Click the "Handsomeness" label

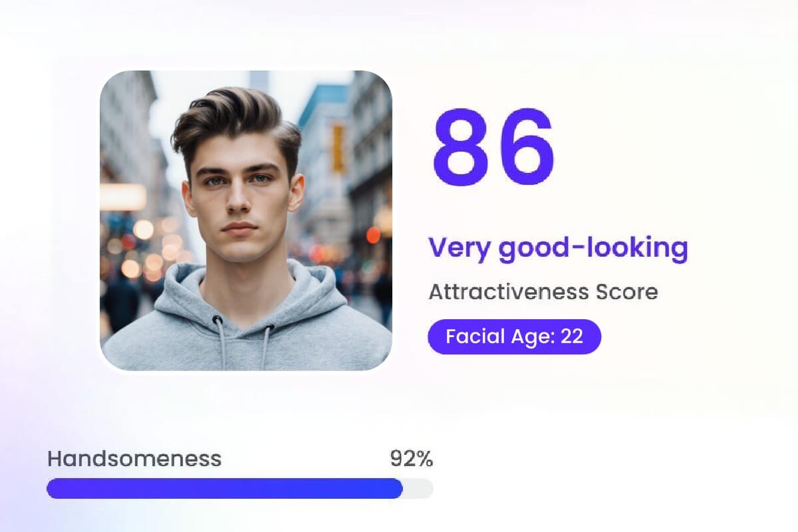click(134, 458)
